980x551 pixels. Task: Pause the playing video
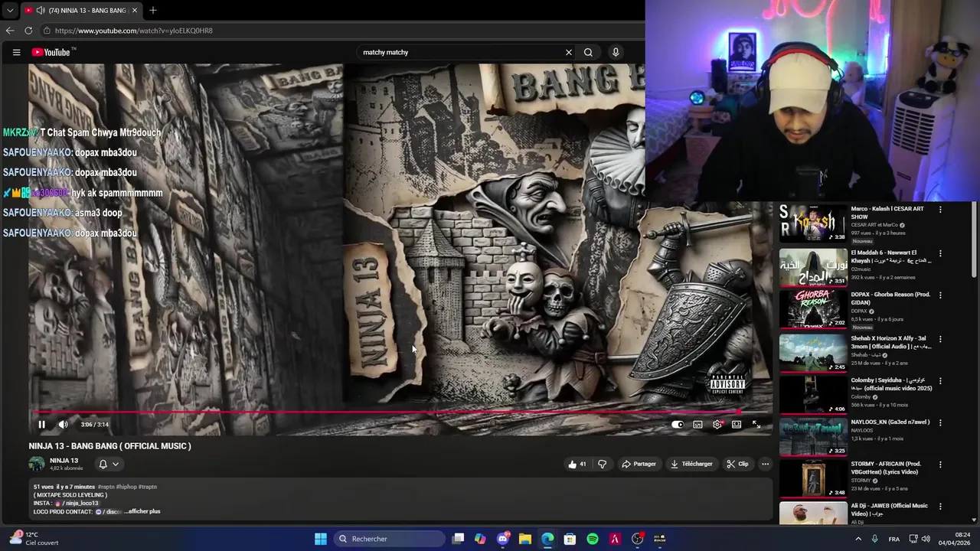tap(41, 425)
